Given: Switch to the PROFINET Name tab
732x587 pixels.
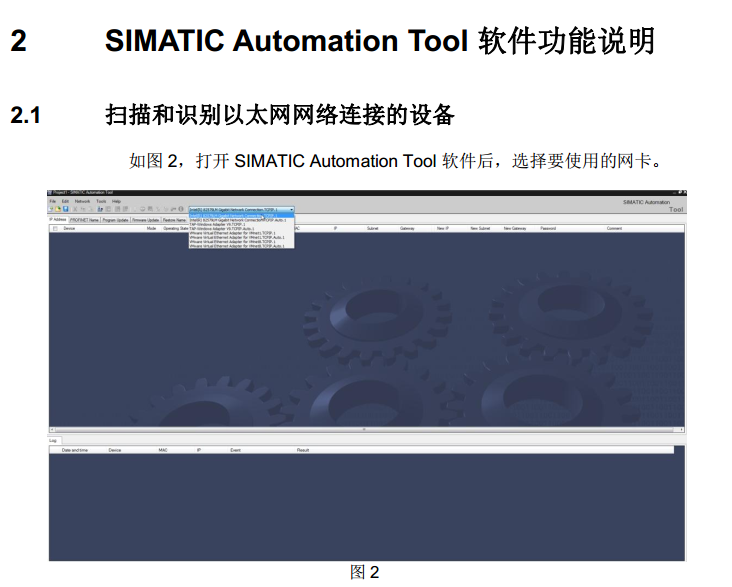Looking at the screenshot, I should 84,220.
